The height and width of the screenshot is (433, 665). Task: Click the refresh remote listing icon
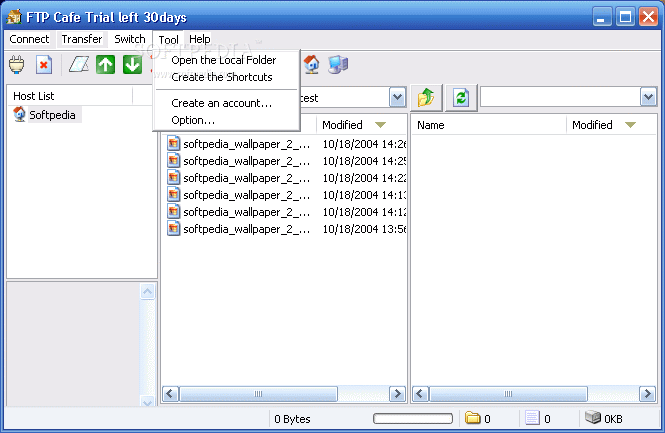pyautogui.click(x=461, y=98)
